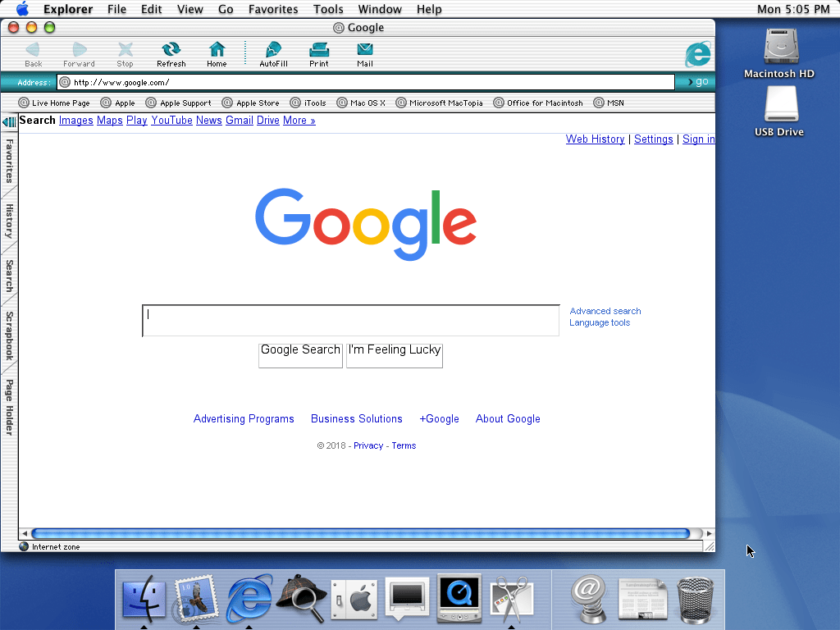Open Advertising Programs link
Image resolution: width=840 pixels, height=630 pixels.
[244, 419]
